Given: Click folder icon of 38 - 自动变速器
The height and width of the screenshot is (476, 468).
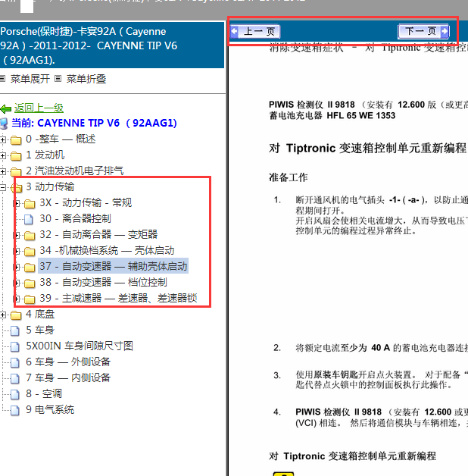Looking at the screenshot, I should click(30, 283).
